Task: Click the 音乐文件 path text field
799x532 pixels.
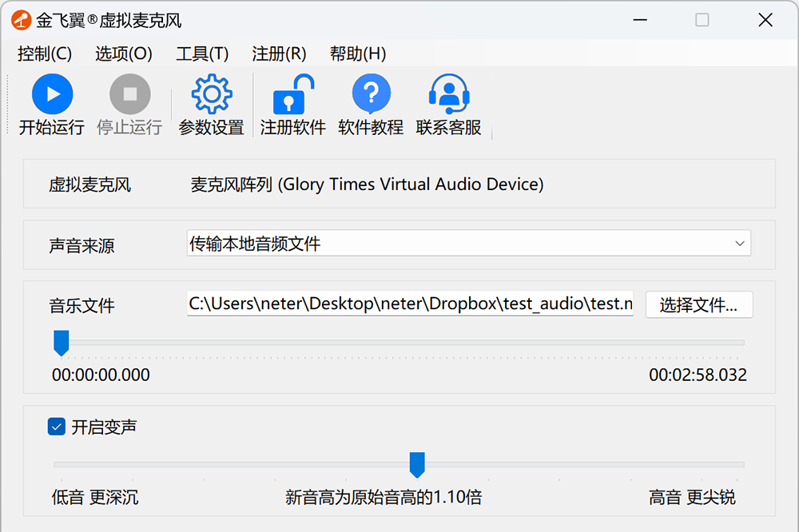Action: coord(411,304)
